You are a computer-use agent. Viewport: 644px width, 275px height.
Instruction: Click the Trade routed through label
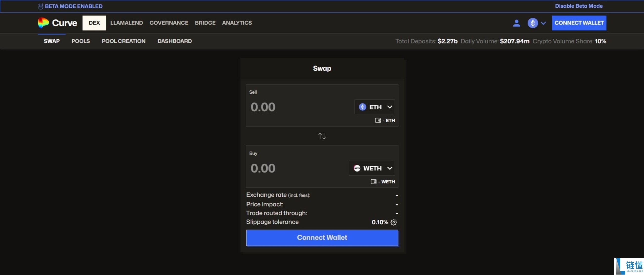[x=276, y=213]
